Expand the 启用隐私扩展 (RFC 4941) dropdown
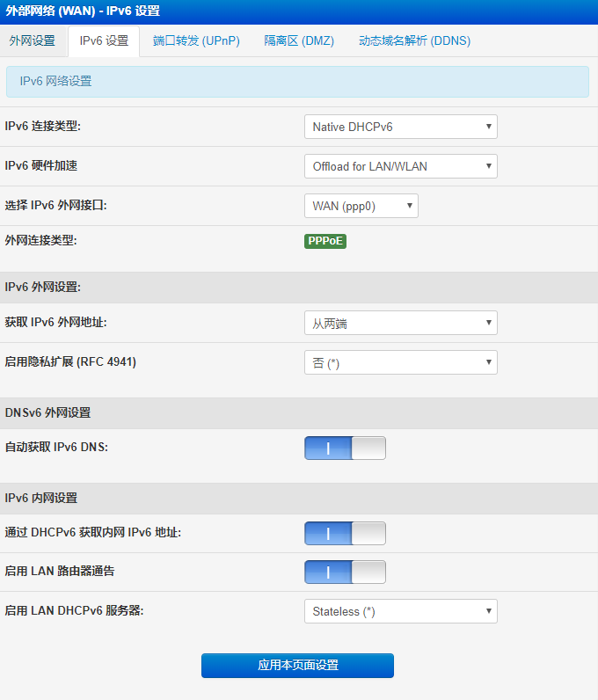This screenshot has width=598, height=700. [x=400, y=362]
